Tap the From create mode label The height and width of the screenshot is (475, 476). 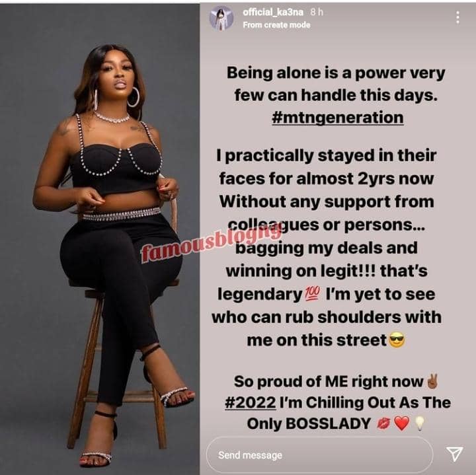point(276,25)
